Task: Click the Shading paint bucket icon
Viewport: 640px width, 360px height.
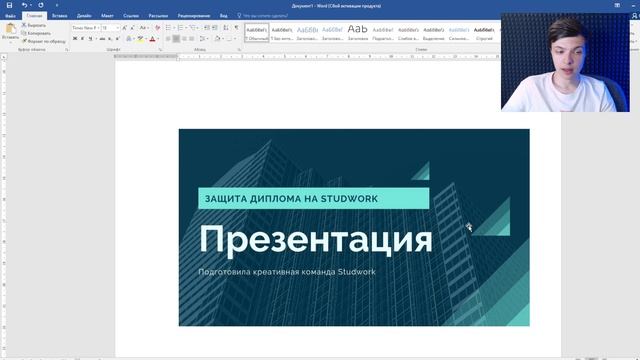Action: click(218, 39)
